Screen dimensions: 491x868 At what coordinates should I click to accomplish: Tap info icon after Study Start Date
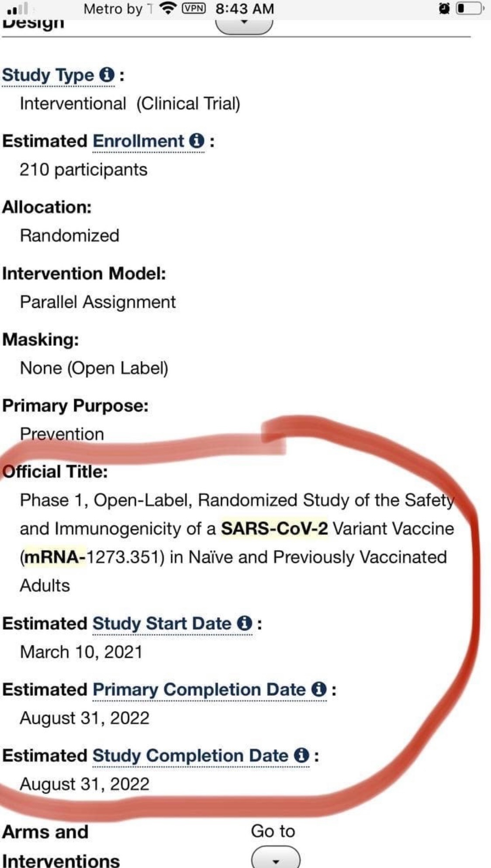point(245,623)
